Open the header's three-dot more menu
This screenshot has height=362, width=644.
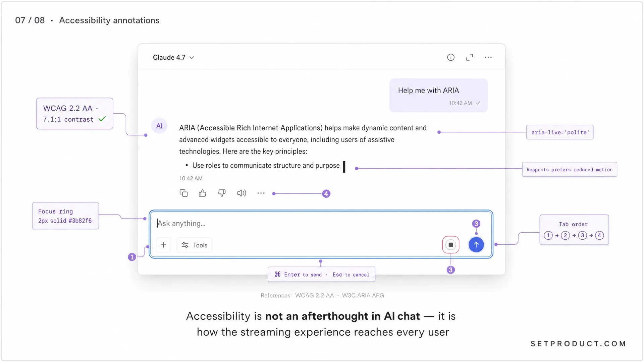point(488,57)
